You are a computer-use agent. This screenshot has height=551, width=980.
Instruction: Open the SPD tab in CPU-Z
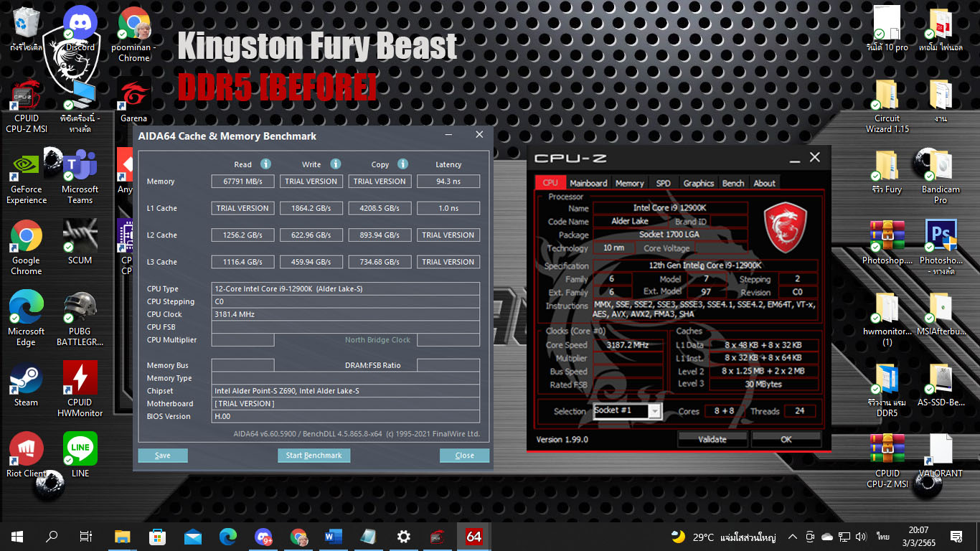point(664,183)
